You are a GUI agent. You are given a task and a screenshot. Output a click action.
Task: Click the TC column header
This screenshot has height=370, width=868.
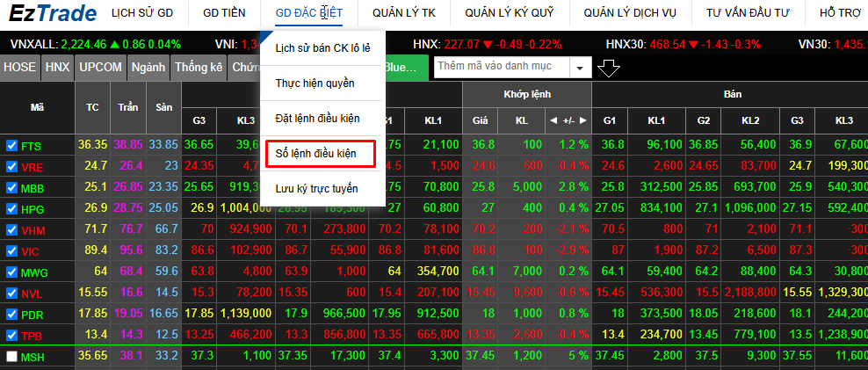[92, 107]
